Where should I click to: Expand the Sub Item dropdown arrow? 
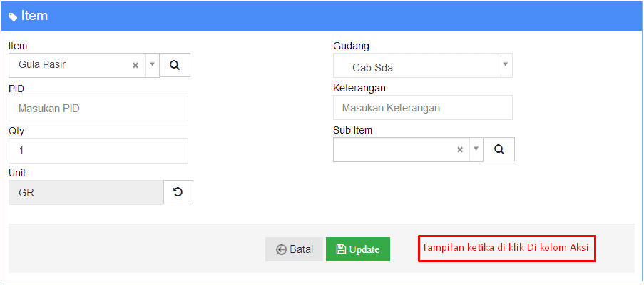(x=476, y=149)
